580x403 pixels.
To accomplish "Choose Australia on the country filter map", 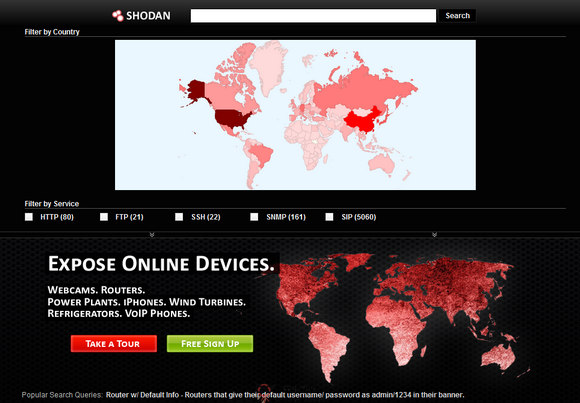I will click(x=382, y=164).
